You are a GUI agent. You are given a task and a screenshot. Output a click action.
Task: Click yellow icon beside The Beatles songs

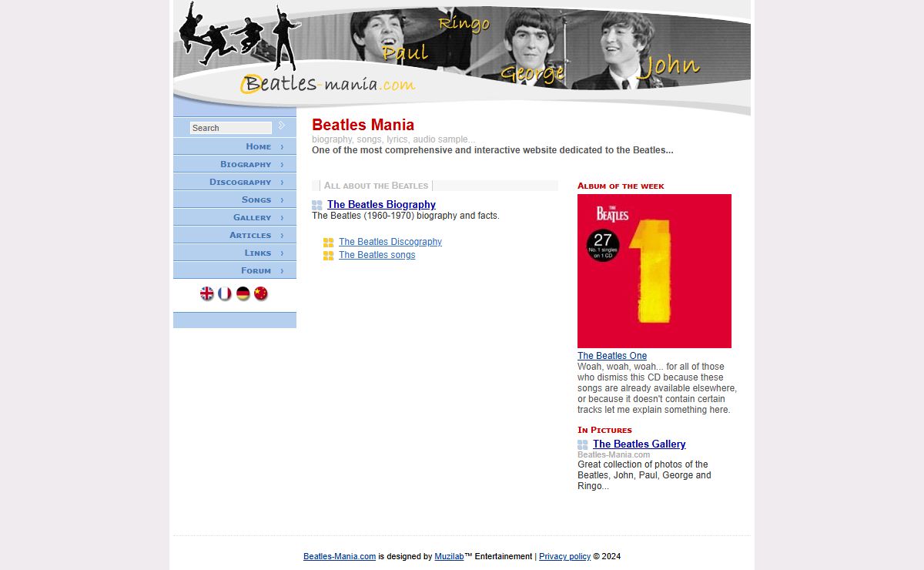(329, 256)
